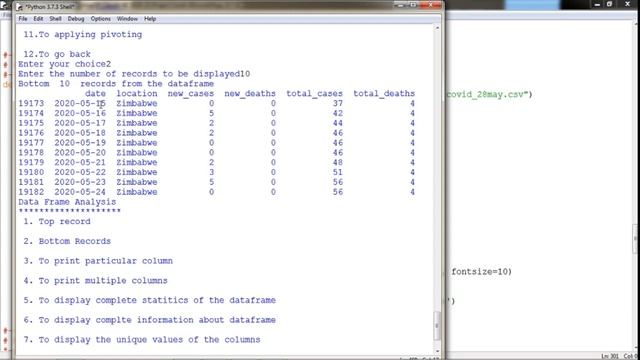Click total_cases value 48
640x360 pixels.
[338, 162]
